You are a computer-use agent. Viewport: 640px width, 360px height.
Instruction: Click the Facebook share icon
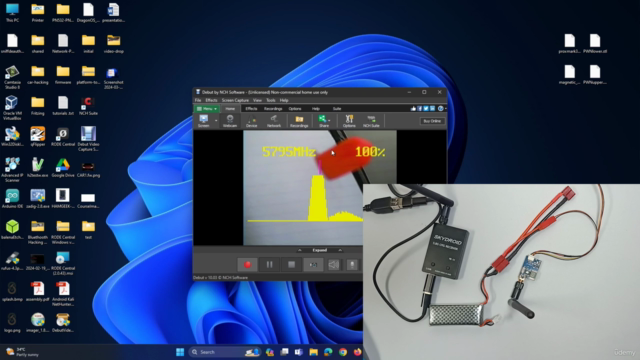pyautogui.click(x=420, y=109)
